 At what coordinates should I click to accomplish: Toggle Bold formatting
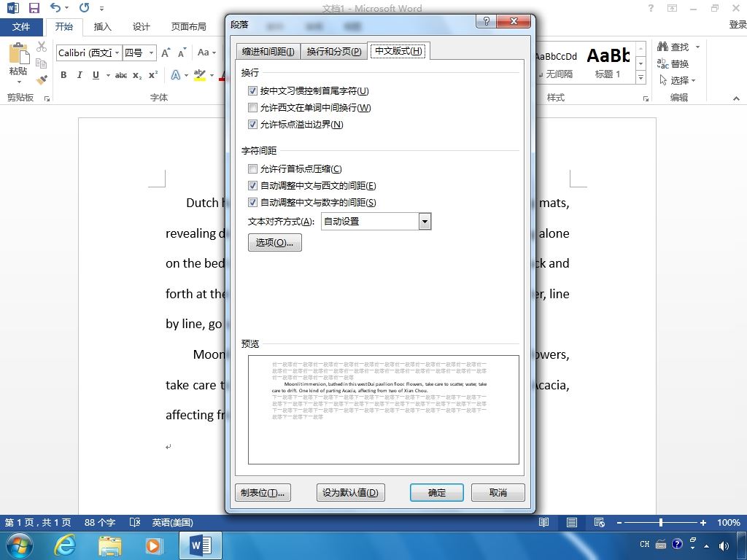click(63, 75)
